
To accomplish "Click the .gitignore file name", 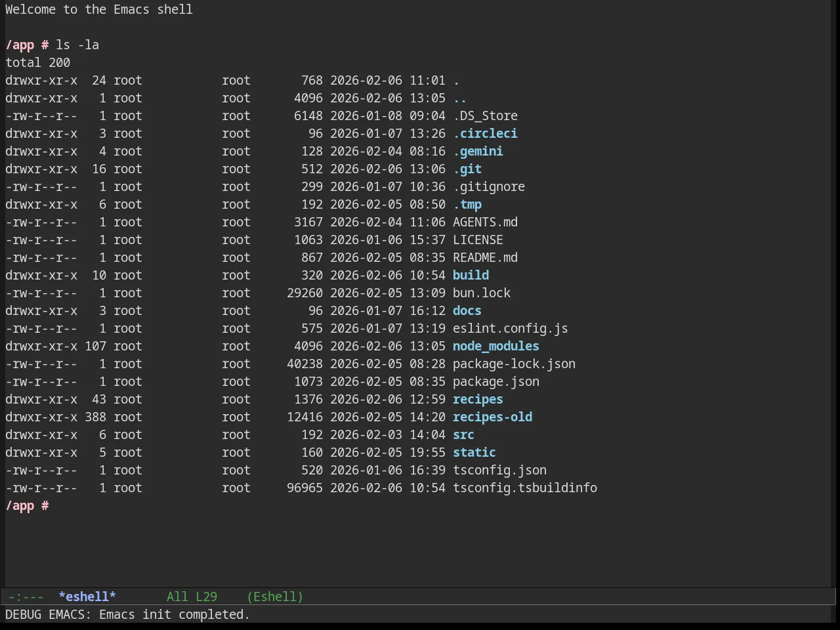I will (x=489, y=186).
